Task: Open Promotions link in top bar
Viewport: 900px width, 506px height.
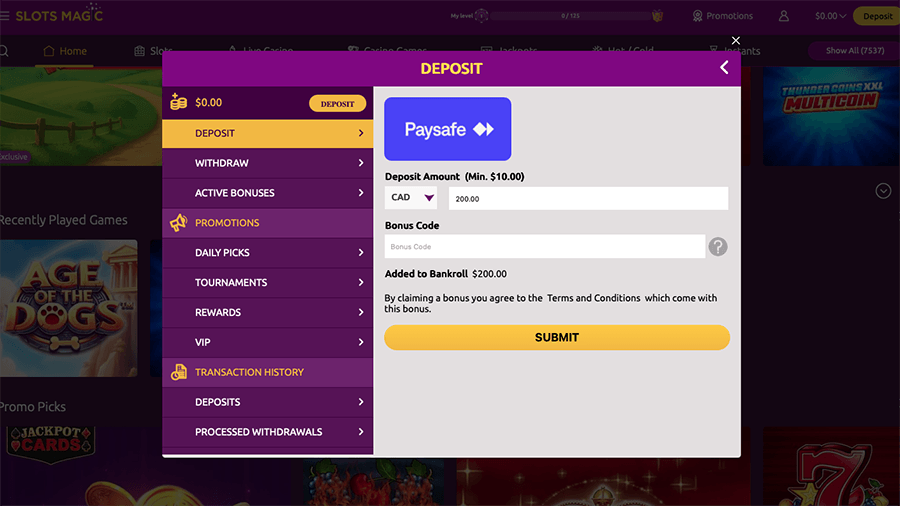Action: [723, 16]
